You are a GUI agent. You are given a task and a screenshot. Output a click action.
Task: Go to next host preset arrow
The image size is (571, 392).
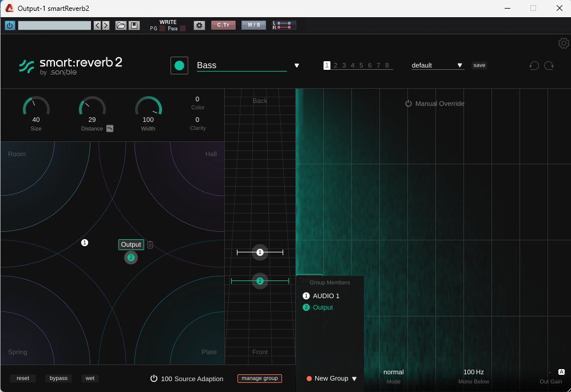click(106, 25)
